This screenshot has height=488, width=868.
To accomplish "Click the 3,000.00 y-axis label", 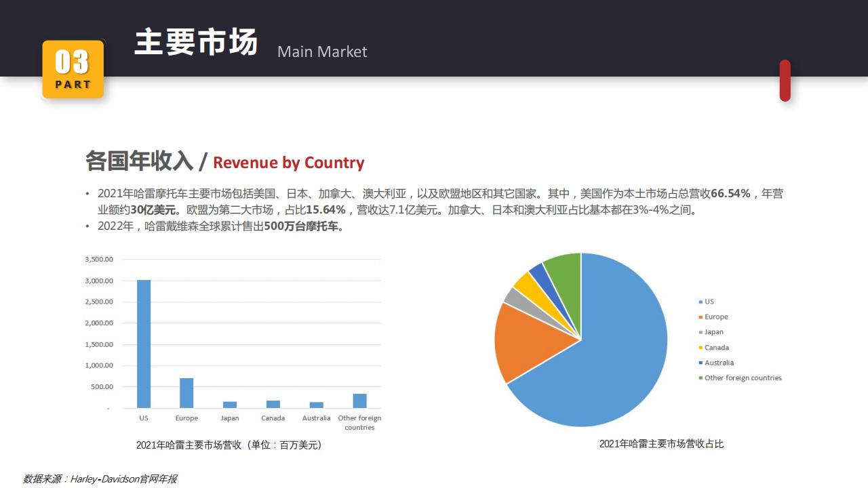I will [x=99, y=281].
